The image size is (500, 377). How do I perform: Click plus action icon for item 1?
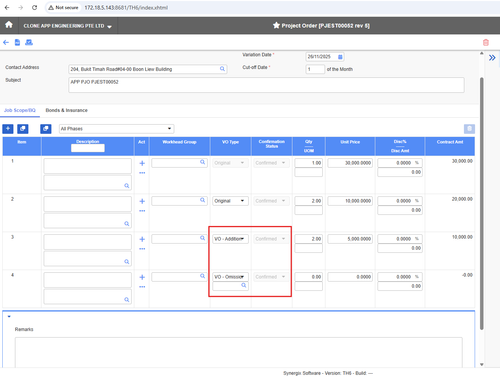point(142,163)
